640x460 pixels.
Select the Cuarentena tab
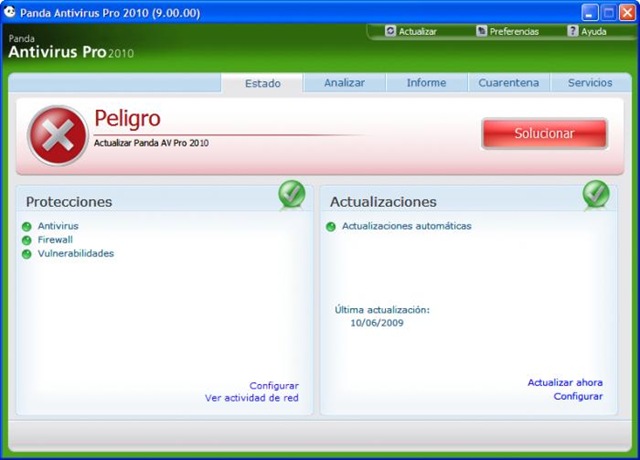point(509,83)
